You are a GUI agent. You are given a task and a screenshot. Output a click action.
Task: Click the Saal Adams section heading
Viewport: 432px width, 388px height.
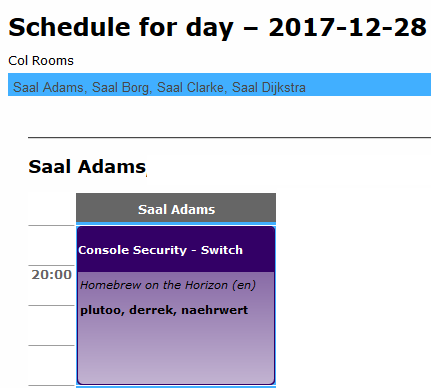(87, 166)
